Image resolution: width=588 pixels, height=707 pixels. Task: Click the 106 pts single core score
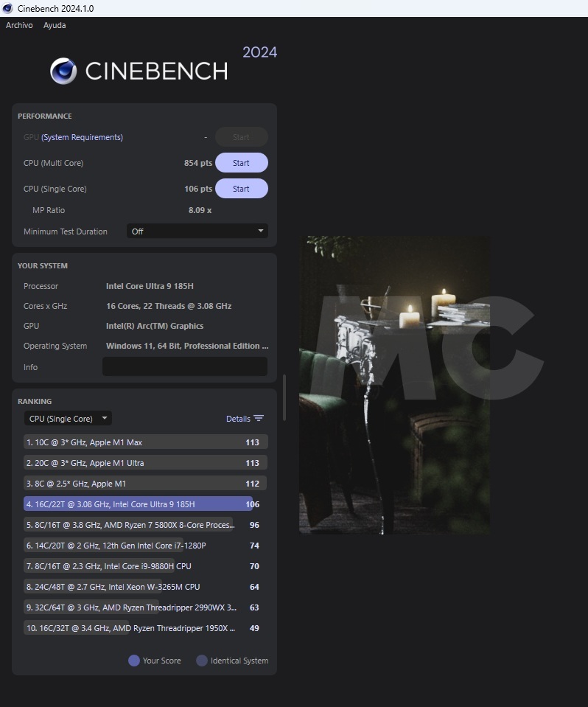point(197,189)
